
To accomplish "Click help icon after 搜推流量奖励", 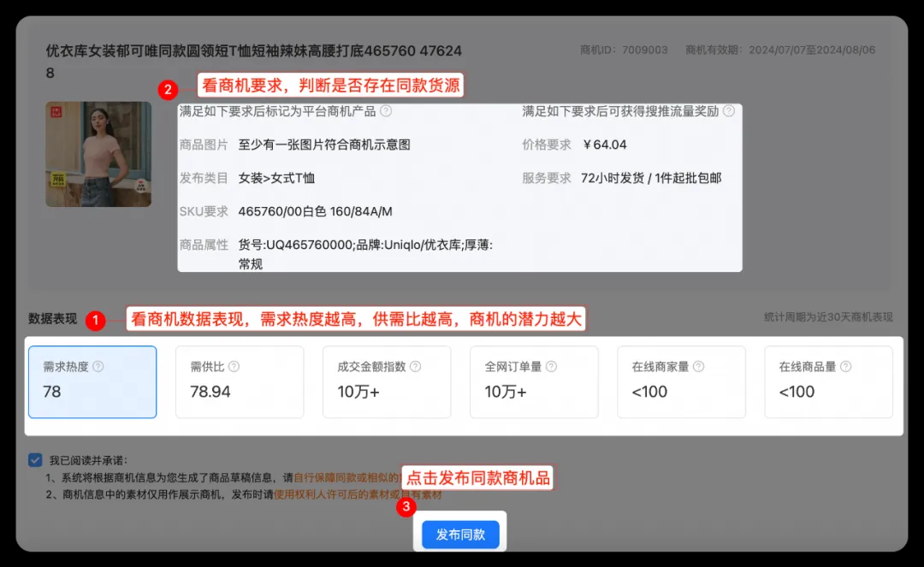I will tap(728, 111).
